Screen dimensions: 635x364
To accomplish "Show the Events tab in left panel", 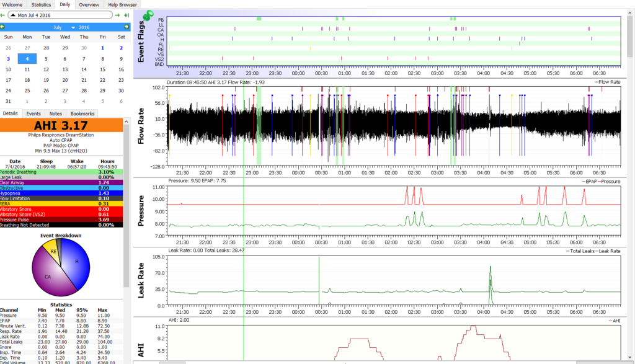I will tap(33, 113).
